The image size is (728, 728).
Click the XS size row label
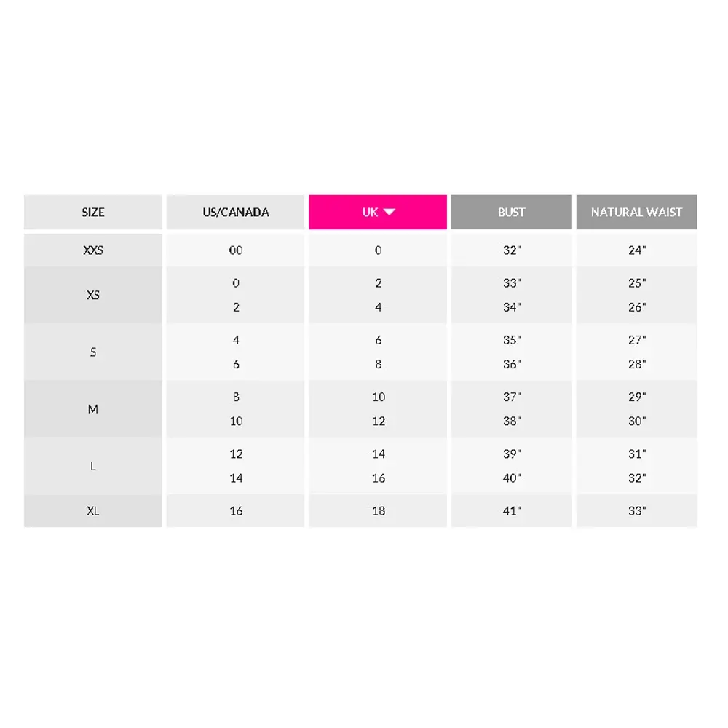pos(93,295)
